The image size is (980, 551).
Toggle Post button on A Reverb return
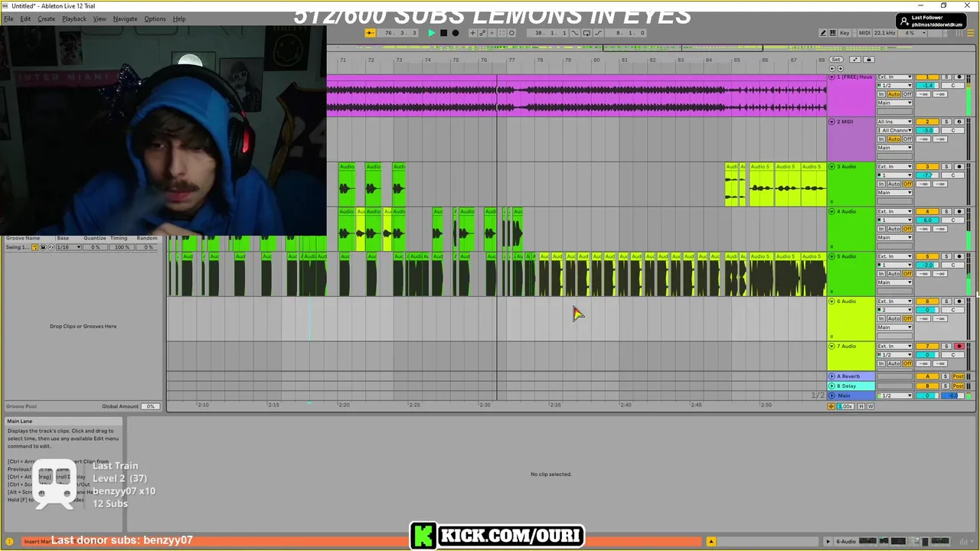pyautogui.click(x=958, y=377)
